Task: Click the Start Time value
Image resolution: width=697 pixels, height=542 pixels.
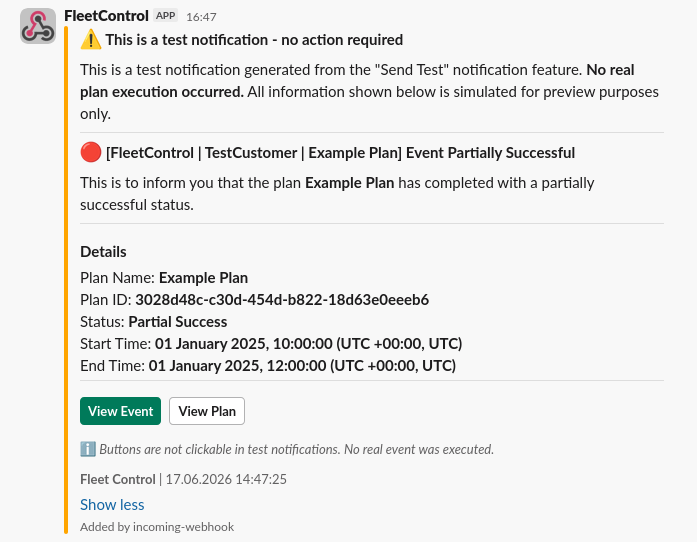Action: 308,344
